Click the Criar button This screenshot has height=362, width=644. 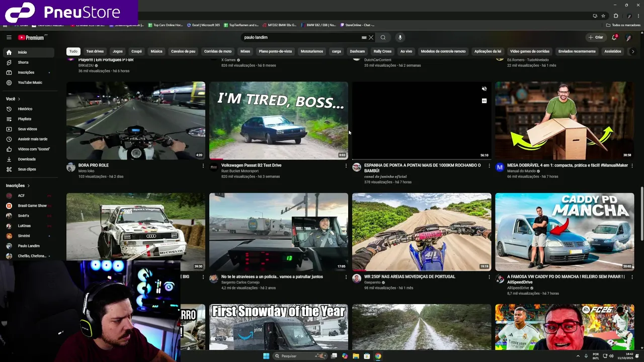click(596, 37)
